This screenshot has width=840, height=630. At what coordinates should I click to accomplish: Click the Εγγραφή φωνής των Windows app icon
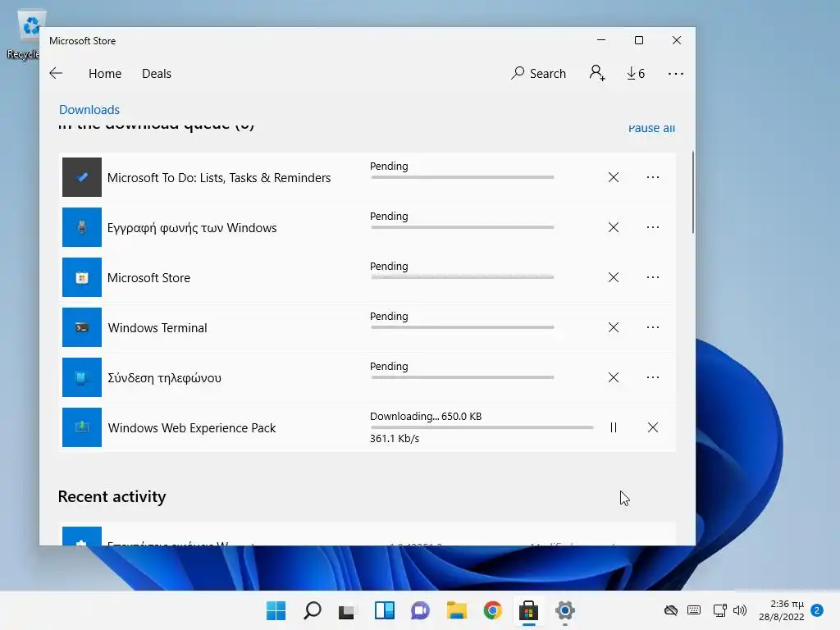point(82,227)
